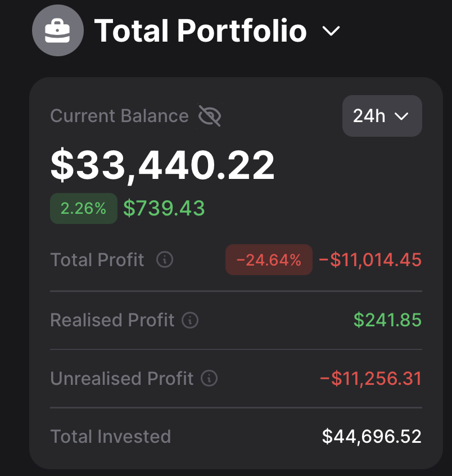Click the -$11,014.45 total profit value
This screenshot has width=452, height=476.
(x=370, y=260)
